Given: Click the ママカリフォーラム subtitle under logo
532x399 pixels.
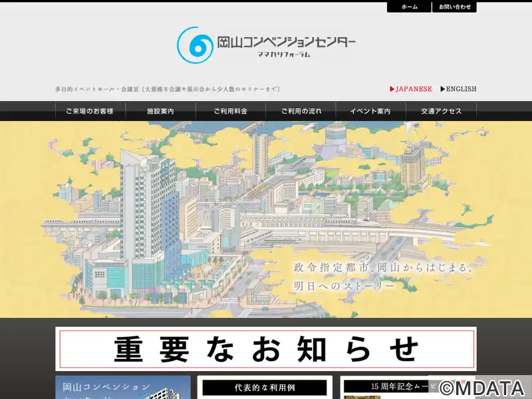Looking at the screenshot, I should point(284,55).
